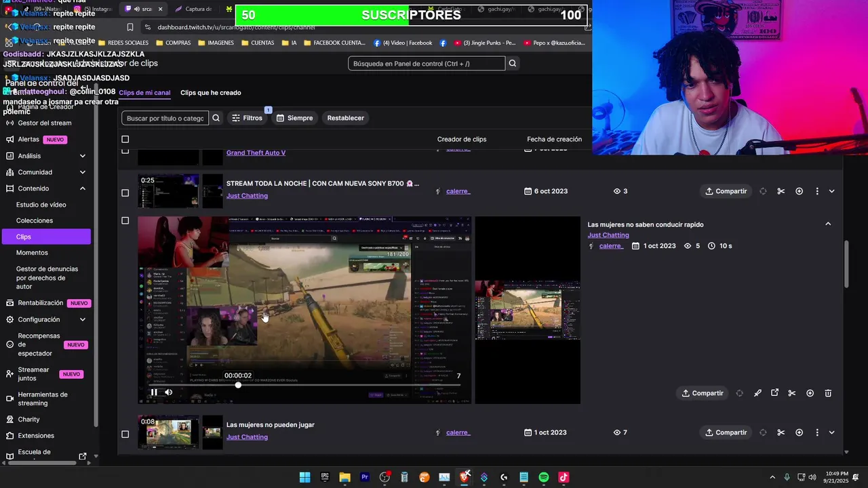Viewport: 868px width, 488px height.
Task: Click scissors icon on Las mujeres no pueden jugar
Action: click(781, 432)
